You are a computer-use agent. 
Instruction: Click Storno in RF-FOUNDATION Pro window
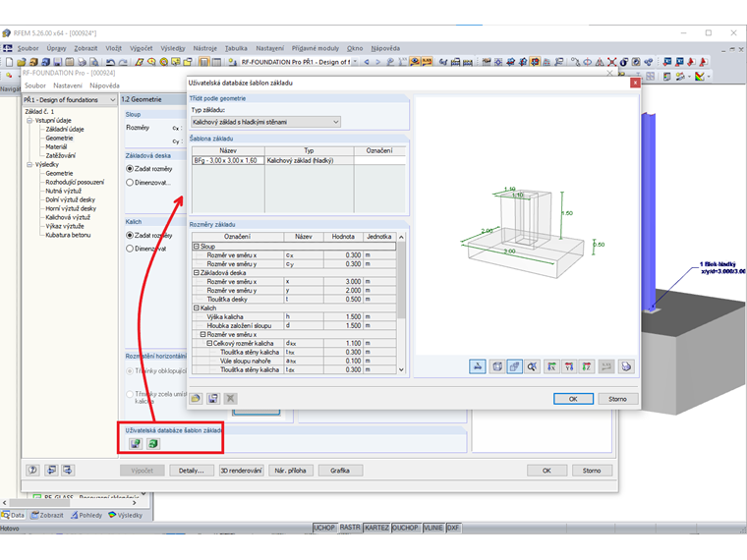592,470
